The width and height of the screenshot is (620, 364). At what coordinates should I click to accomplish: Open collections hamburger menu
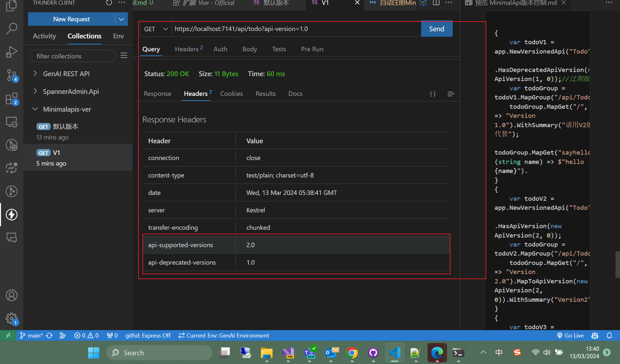point(124,56)
